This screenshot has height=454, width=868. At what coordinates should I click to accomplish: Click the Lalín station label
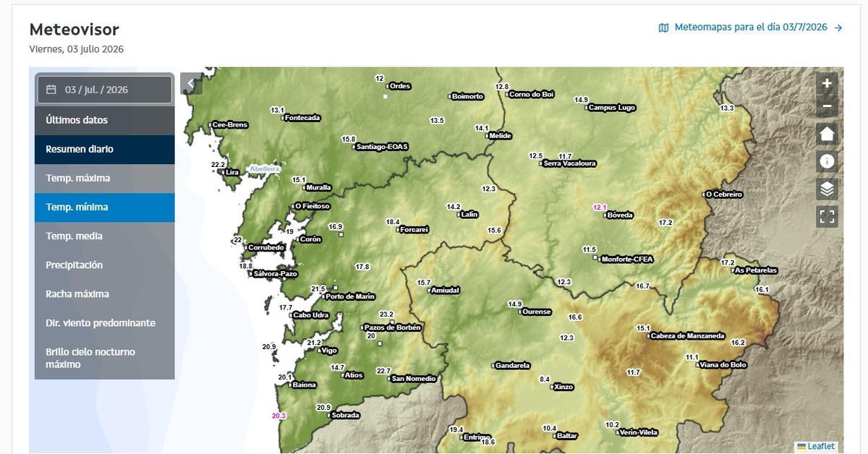click(469, 215)
